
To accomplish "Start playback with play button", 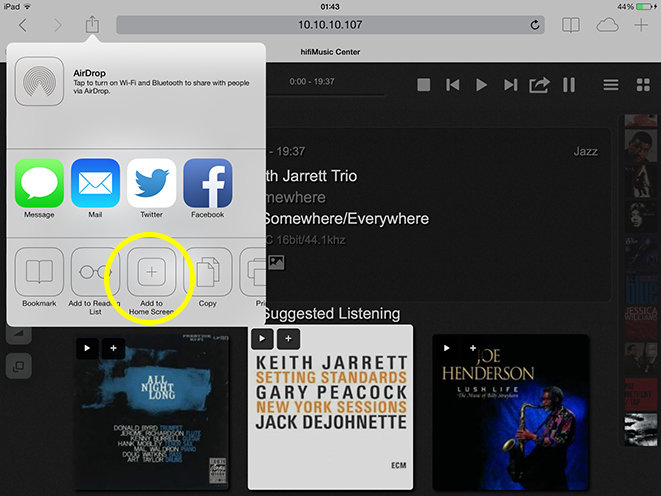I will [x=481, y=85].
